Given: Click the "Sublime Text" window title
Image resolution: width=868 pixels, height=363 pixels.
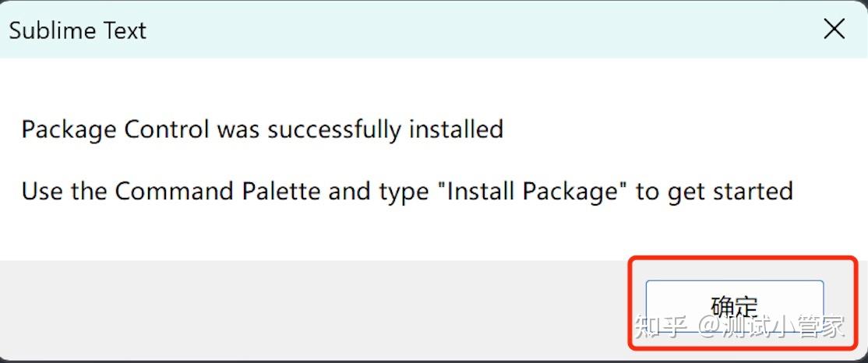Looking at the screenshot, I should coord(77,30).
